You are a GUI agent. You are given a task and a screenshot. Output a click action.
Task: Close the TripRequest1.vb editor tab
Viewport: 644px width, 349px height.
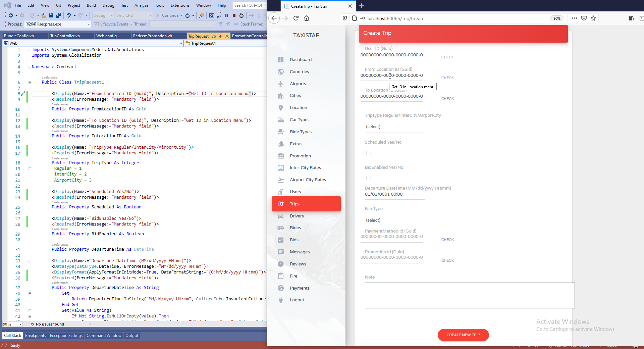pyautogui.click(x=227, y=36)
